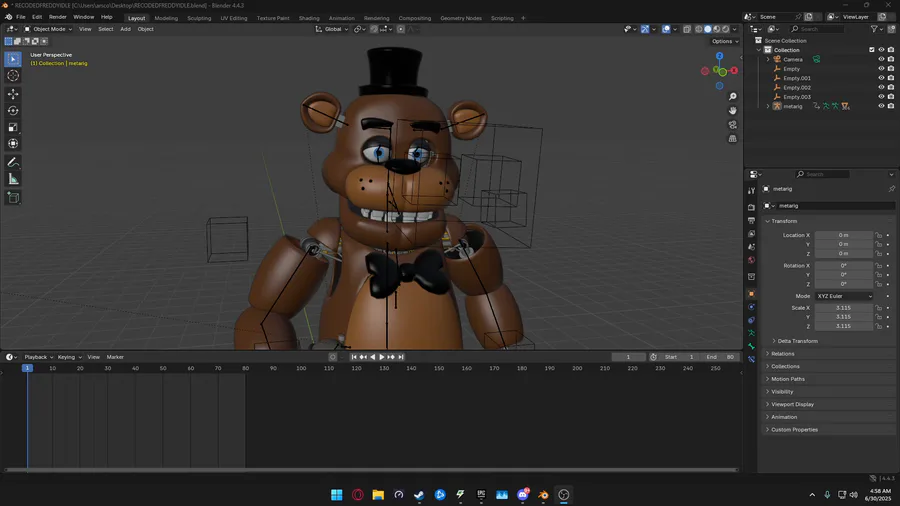Screen dimensions: 900x506
Task: Expand the Custom Properties panel
Action: [x=794, y=430]
